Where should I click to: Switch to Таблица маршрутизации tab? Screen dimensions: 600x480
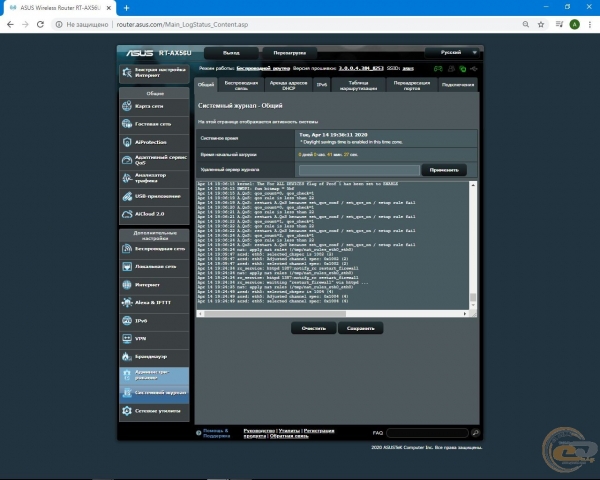[x=358, y=85]
